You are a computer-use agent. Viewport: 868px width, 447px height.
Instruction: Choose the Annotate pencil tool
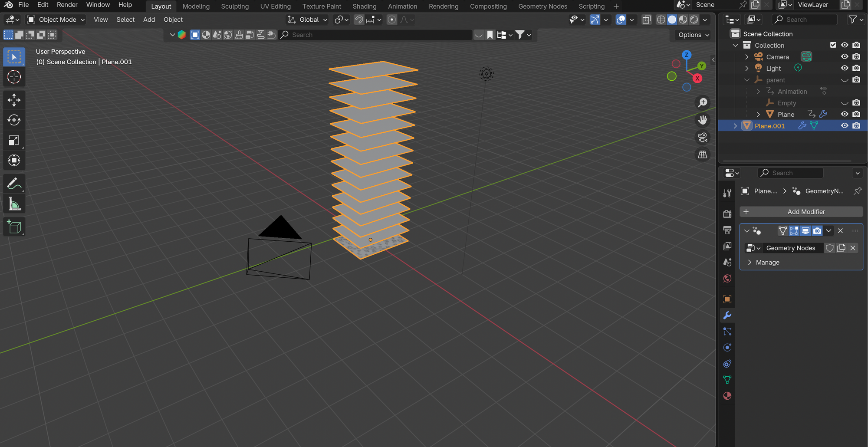coord(14,184)
